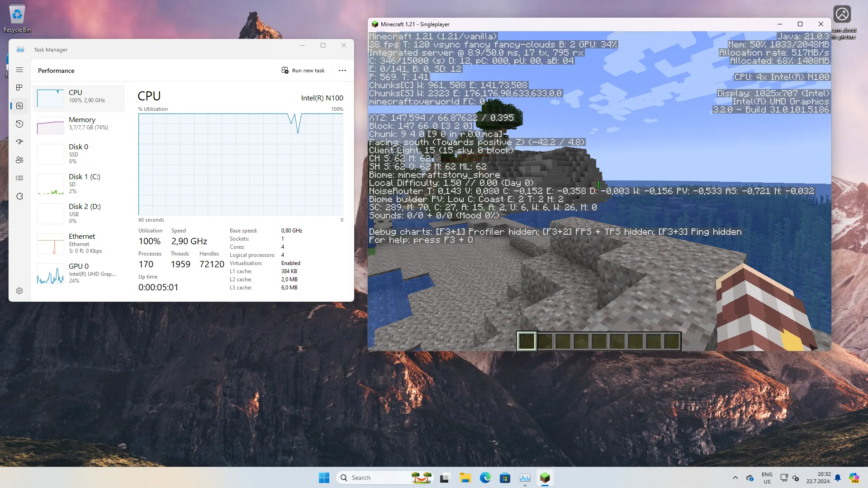Show hidden system tray icons chevron
The width and height of the screenshot is (868, 488).
tap(735, 478)
